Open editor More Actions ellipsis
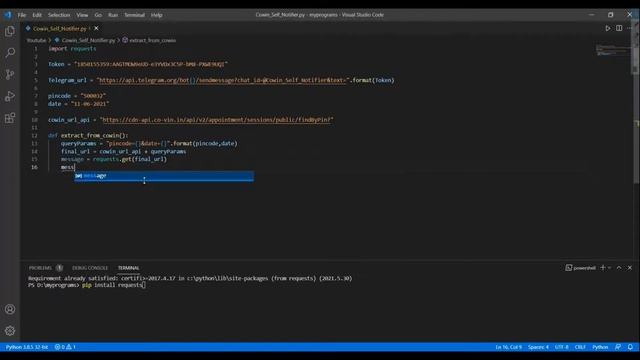The image size is (640, 360). click(x=630, y=28)
